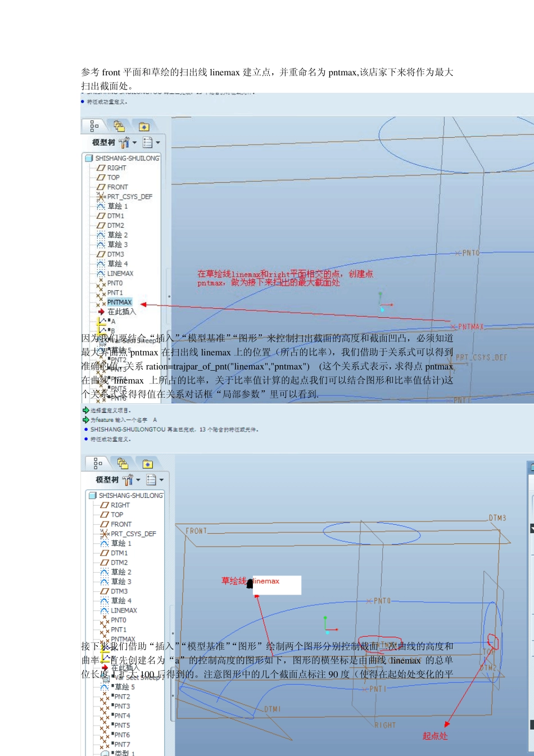Click PRT_CSYS_DEF coordinate system in lower tree
534x756 pixels.
[x=133, y=534]
